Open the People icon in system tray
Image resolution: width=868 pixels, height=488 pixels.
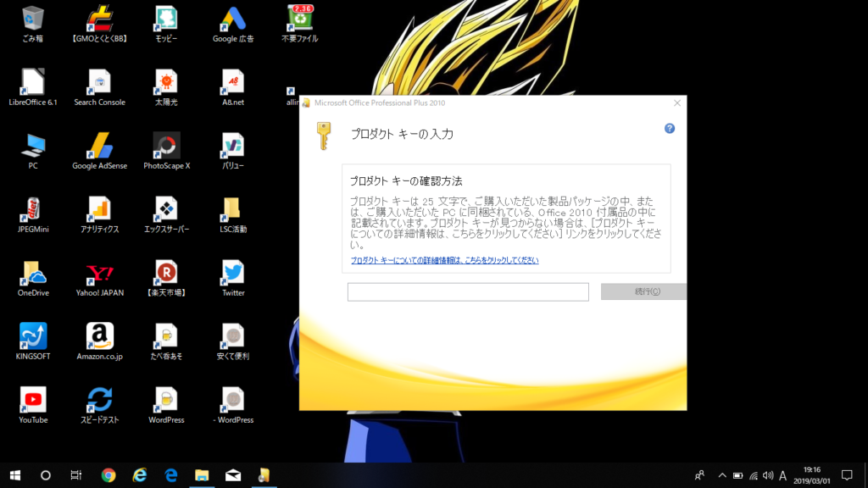point(699,475)
